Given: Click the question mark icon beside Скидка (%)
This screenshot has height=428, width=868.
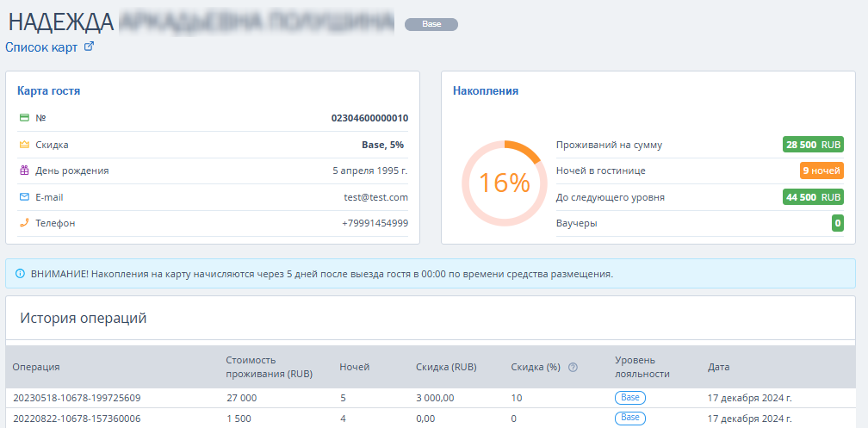Looking at the screenshot, I should [x=573, y=367].
